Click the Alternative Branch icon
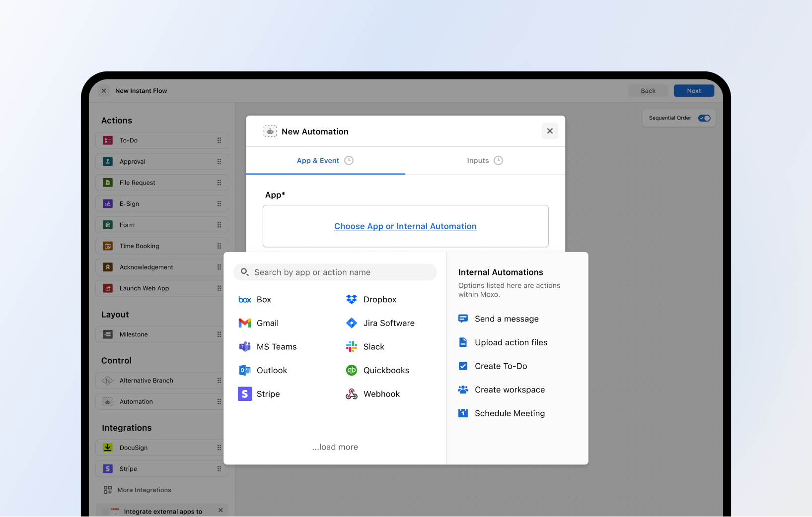The height and width of the screenshot is (517, 812). (x=108, y=381)
